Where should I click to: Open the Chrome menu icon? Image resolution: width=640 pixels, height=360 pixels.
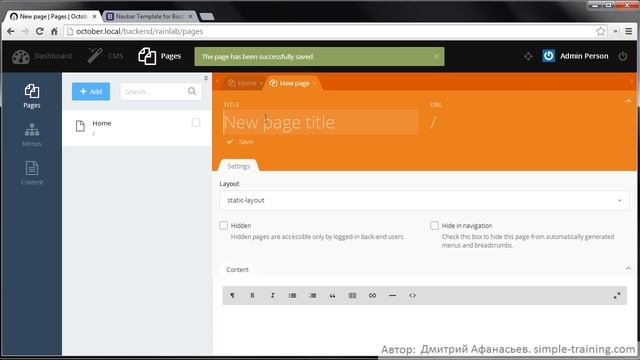[629, 31]
